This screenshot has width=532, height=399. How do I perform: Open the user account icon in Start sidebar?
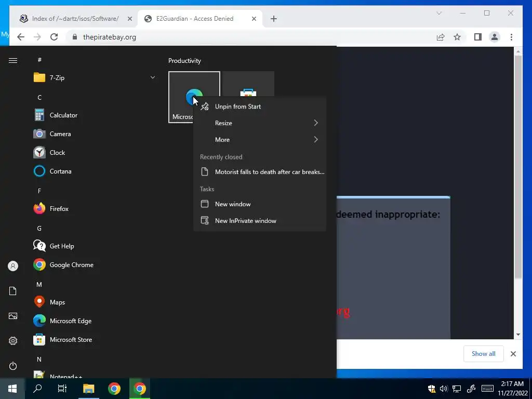pyautogui.click(x=13, y=266)
